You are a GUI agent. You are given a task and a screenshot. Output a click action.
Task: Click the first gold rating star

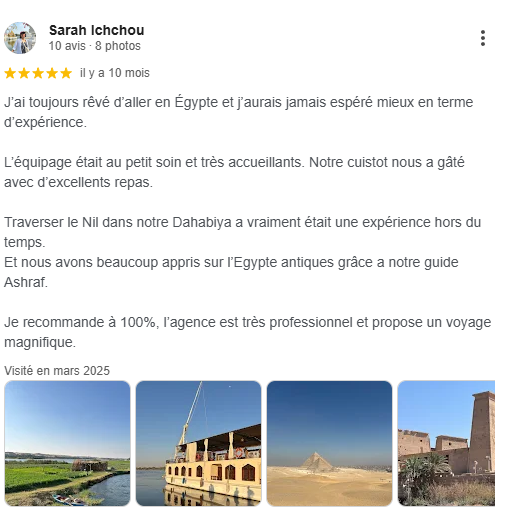(10, 73)
